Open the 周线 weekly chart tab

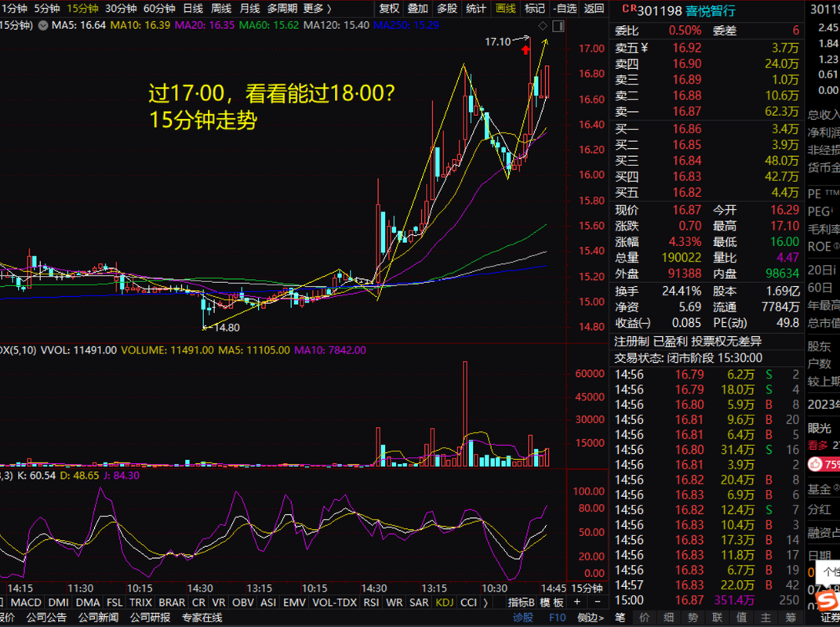click(220, 9)
